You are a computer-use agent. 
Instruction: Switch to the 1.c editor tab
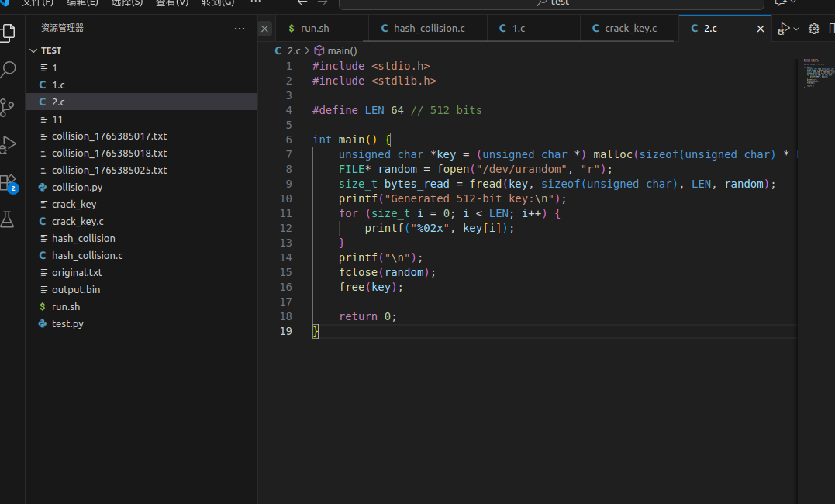(533, 28)
